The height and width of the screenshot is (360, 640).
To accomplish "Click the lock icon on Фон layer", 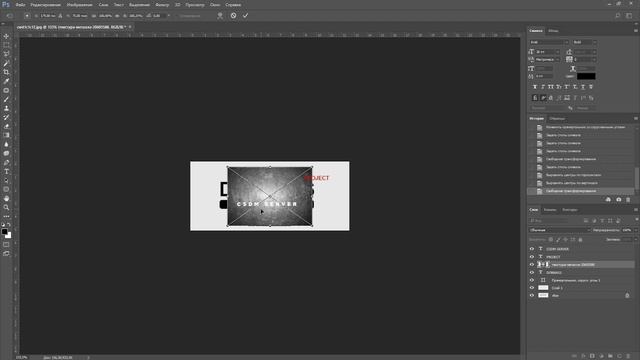I will click(627, 296).
